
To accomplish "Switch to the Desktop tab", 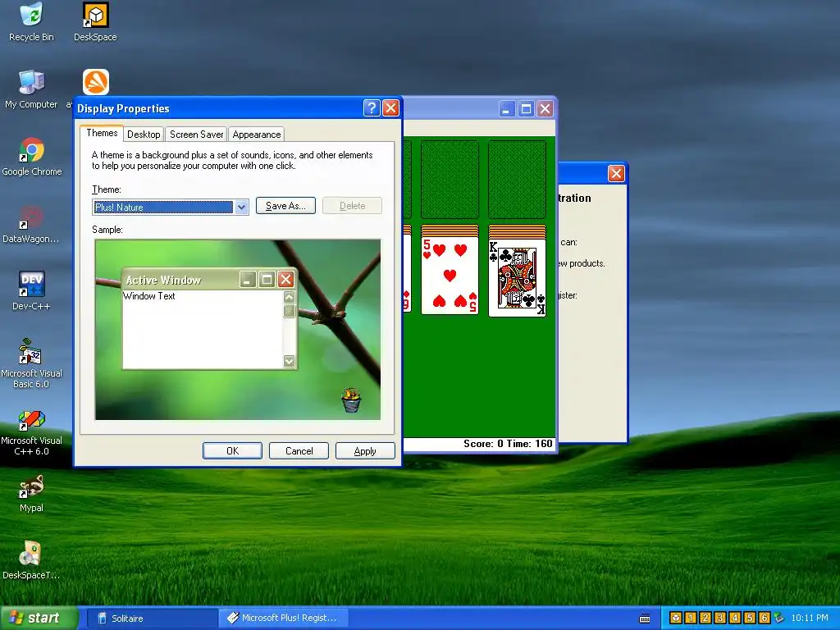I will click(144, 135).
